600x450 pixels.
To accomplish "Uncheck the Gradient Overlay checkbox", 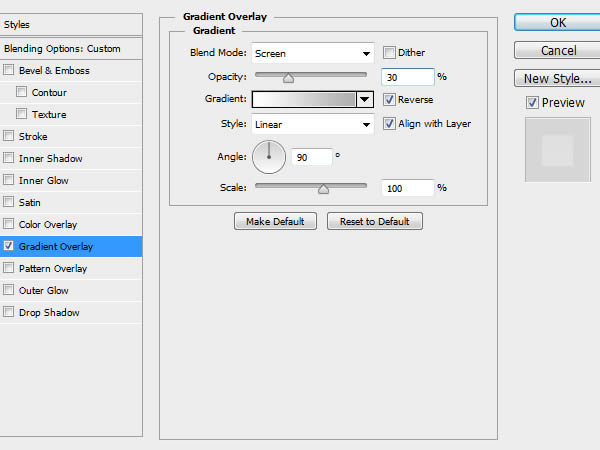I will [8, 246].
